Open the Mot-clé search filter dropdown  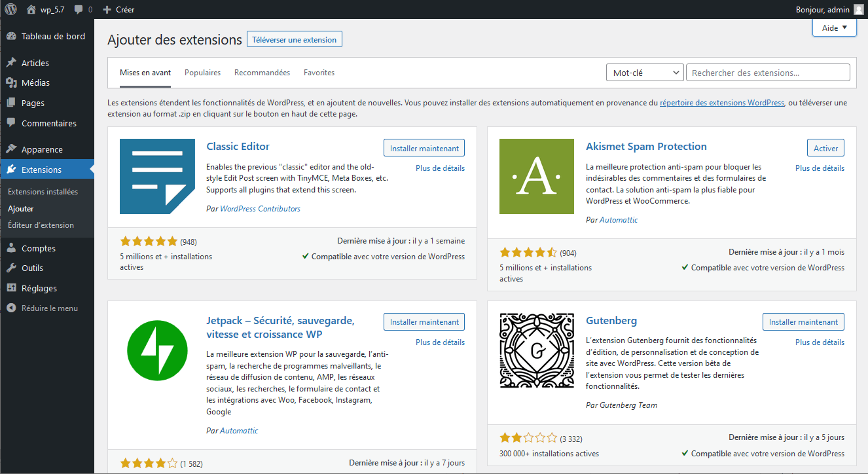click(x=644, y=72)
